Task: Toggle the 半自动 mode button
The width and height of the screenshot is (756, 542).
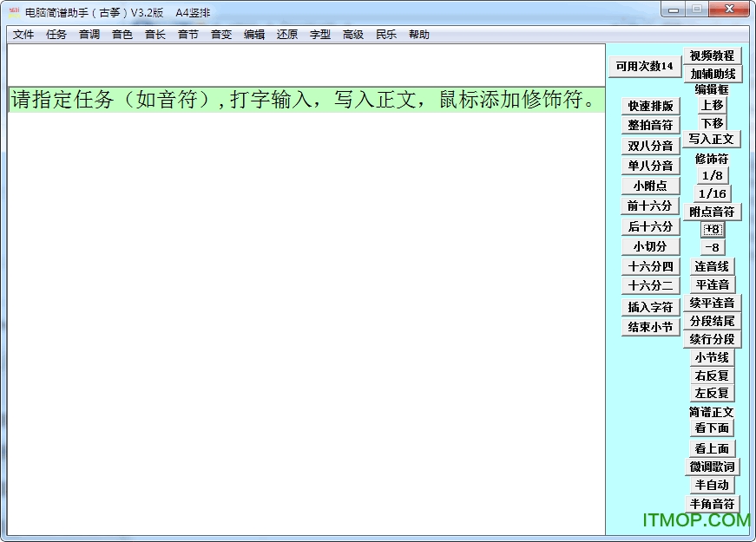Action: click(x=712, y=485)
